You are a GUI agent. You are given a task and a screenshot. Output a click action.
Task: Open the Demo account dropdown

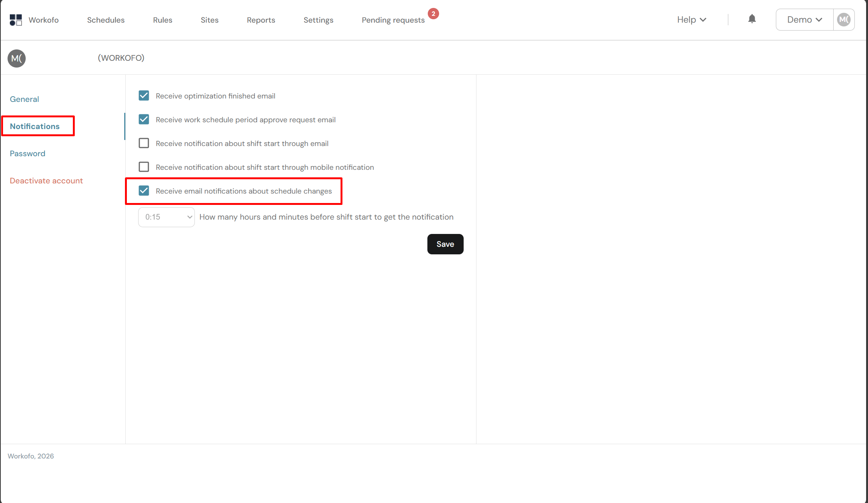tap(804, 20)
